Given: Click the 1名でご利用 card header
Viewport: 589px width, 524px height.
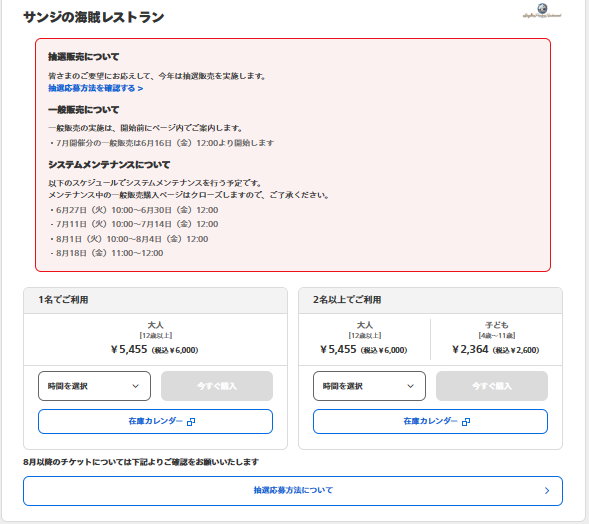Looking at the screenshot, I should (155, 300).
